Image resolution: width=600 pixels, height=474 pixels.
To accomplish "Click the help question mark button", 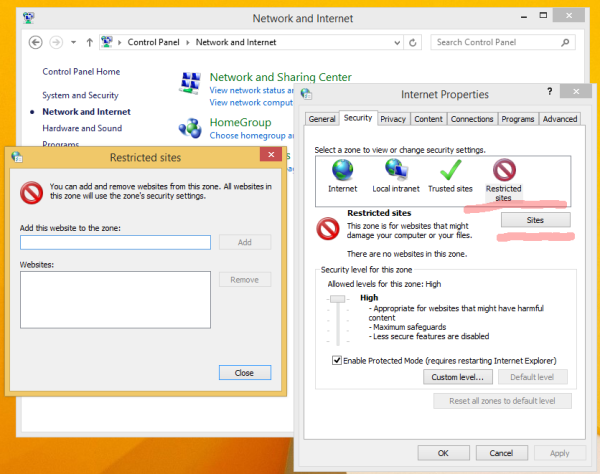I will pos(549,91).
